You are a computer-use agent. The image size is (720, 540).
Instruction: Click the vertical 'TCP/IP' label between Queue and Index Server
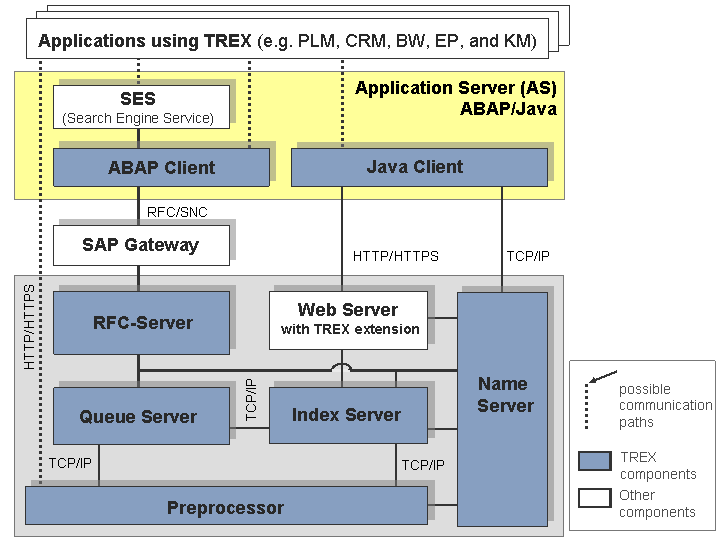pyautogui.click(x=251, y=400)
